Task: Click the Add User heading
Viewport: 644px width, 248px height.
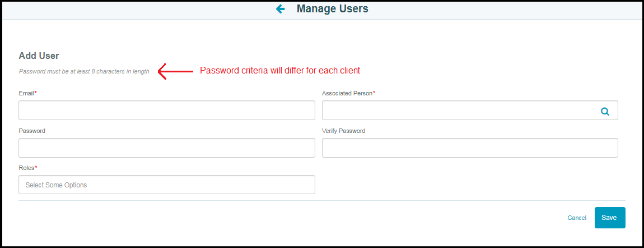Action: tap(39, 56)
